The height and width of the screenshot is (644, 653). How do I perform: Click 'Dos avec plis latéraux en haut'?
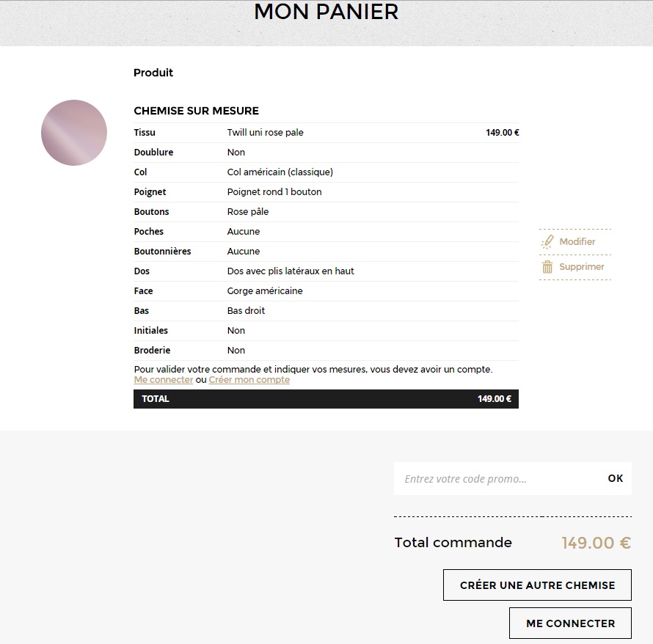[291, 271]
